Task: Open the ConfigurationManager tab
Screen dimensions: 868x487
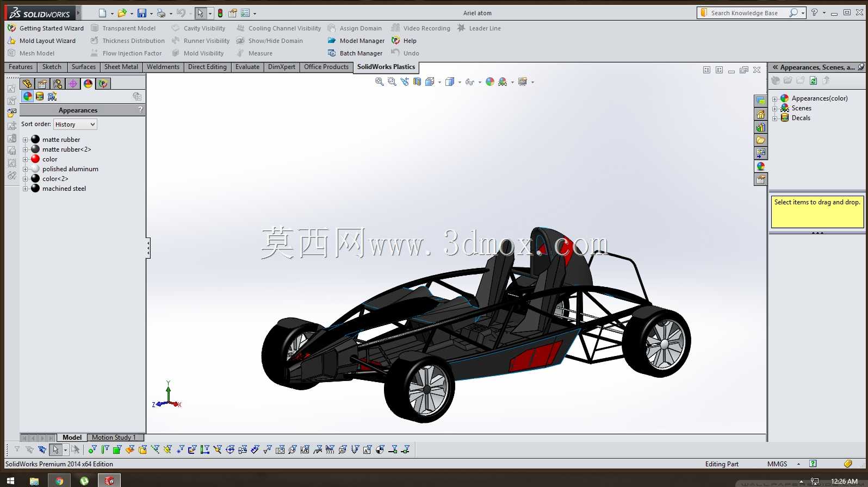Action: 58,84
